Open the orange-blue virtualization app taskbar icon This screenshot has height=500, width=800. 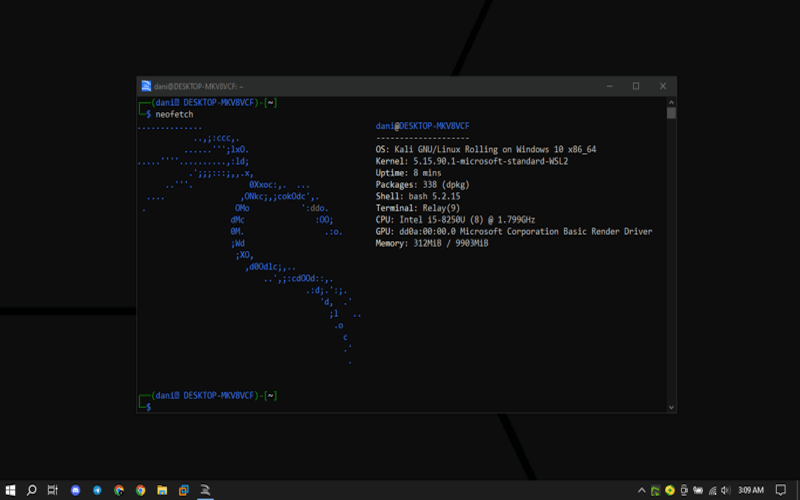[184, 490]
